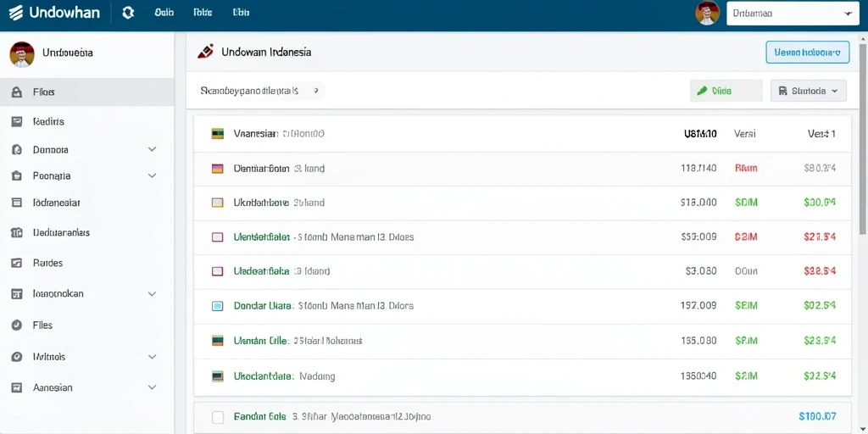Expand the Nvirtnois sidebar section
This screenshot has width=868, height=434.
(x=153, y=357)
